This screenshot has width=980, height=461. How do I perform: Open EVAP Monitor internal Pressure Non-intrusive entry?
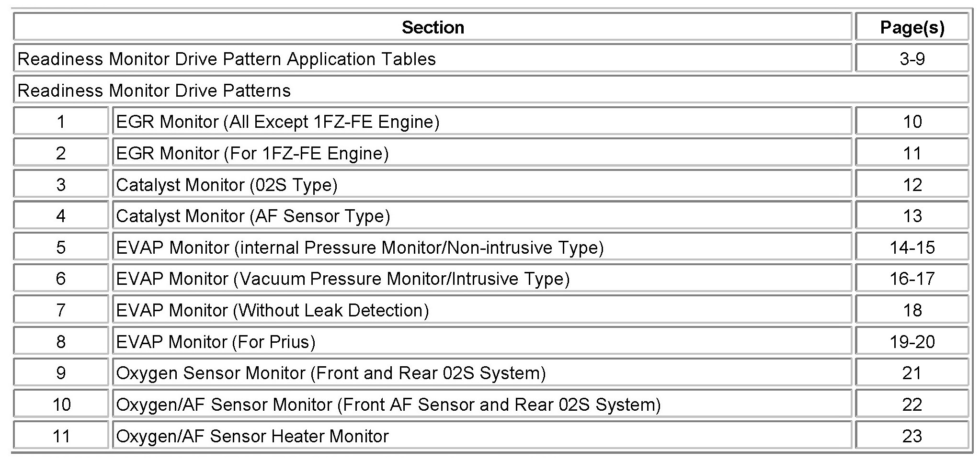tap(360, 247)
